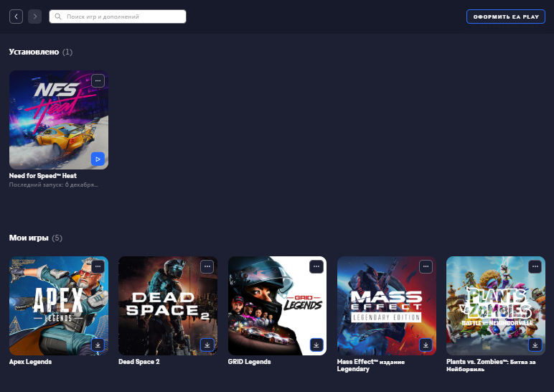The image size is (554, 392).
Task: Open the more options menu on Dead Space 2
Action: click(207, 266)
